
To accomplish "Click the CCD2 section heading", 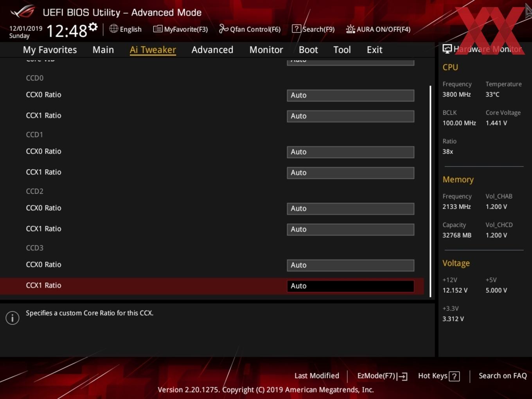I will pyautogui.click(x=34, y=191).
